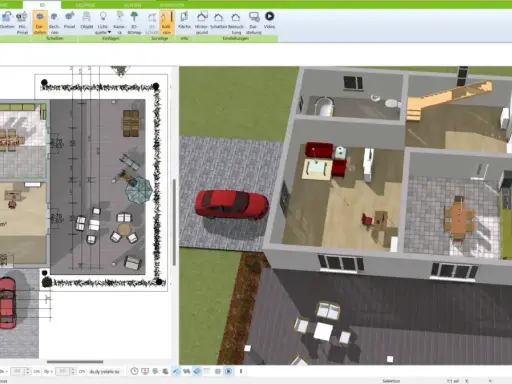The image size is (512, 384).
Task: Click the monitor icon in bottom toolbar
Action: [x=145, y=371]
